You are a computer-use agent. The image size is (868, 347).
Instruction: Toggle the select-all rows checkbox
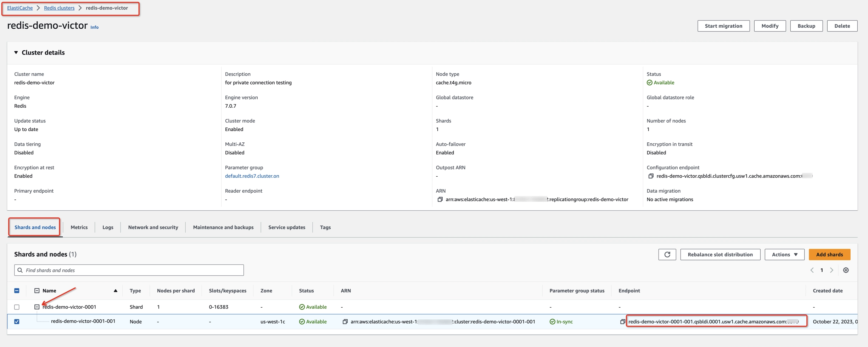click(x=17, y=291)
